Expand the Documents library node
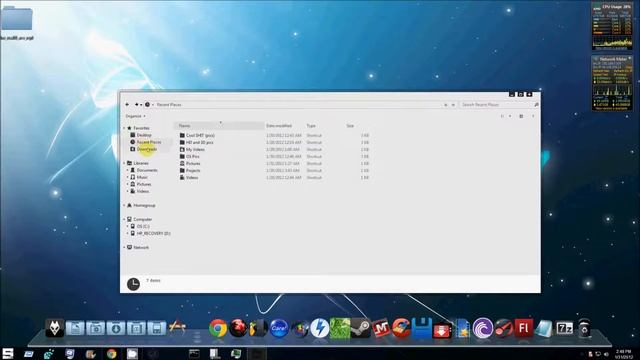The height and width of the screenshot is (360, 640). click(128, 170)
